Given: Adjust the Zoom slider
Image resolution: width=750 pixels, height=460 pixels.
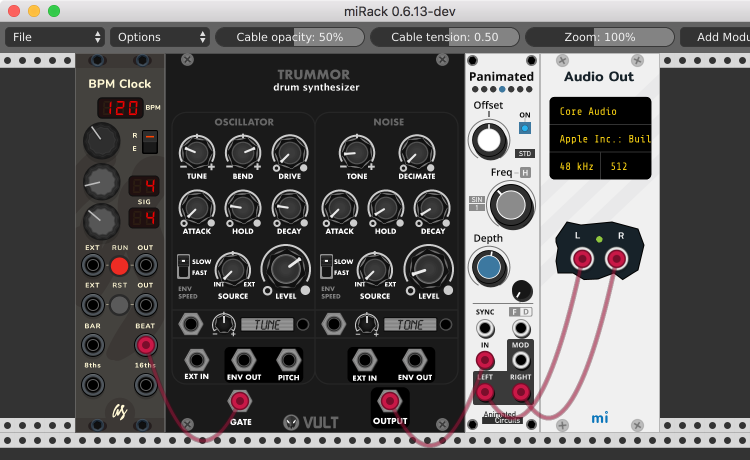Looking at the screenshot, I should point(600,37).
